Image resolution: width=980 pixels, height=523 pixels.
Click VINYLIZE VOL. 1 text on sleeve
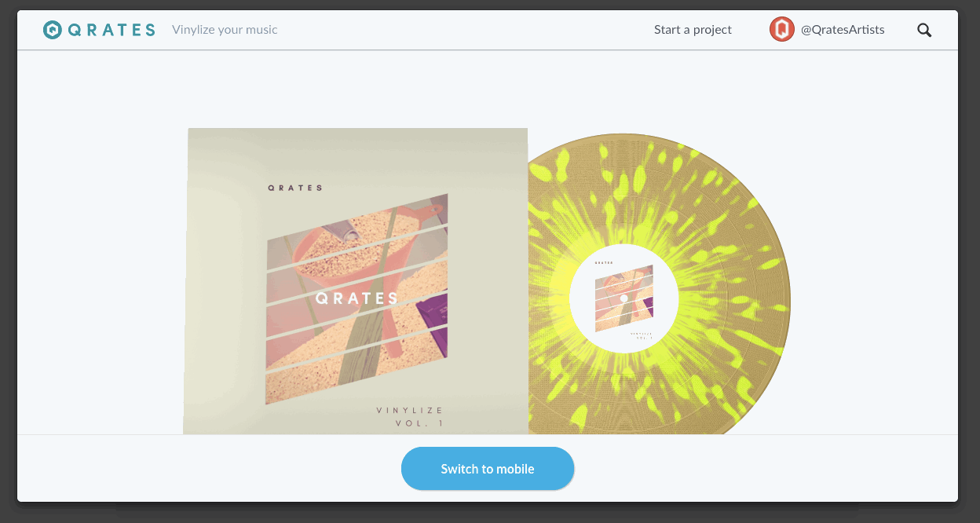[x=410, y=417]
